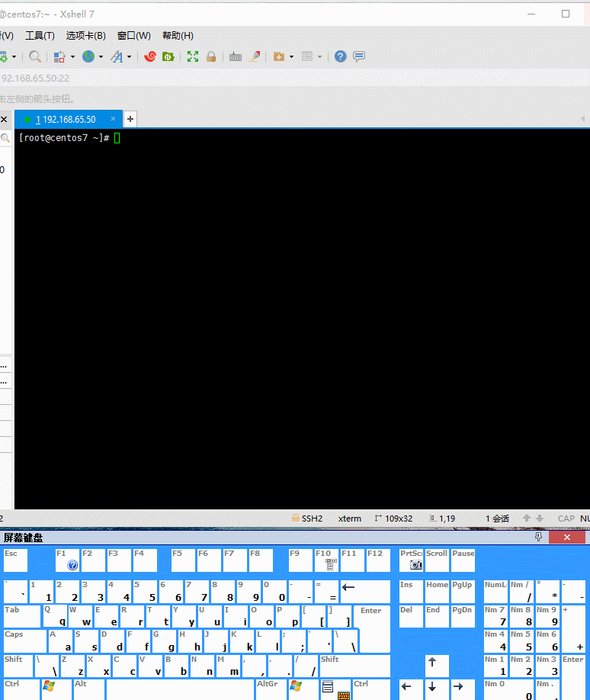Toggle the Scroll lock key

pyautogui.click(x=437, y=560)
